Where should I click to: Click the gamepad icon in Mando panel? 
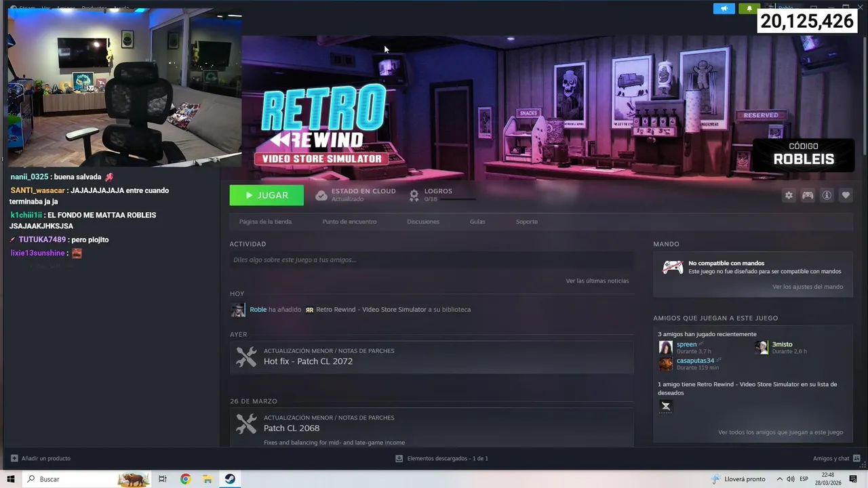[673, 267]
